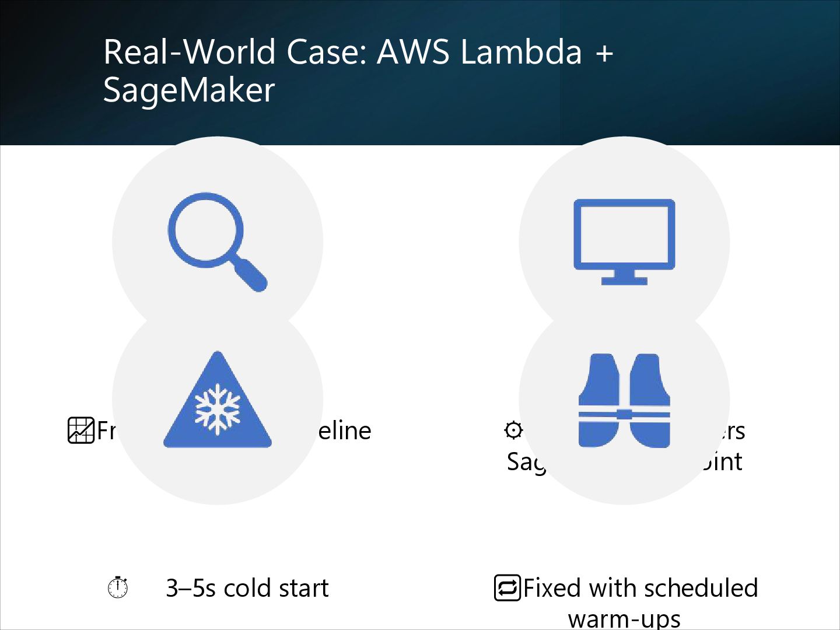The width and height of the screenshot is (840, 630).
Task: Select the "3–5s cold start" text
Action: click(x=247, y=588)
